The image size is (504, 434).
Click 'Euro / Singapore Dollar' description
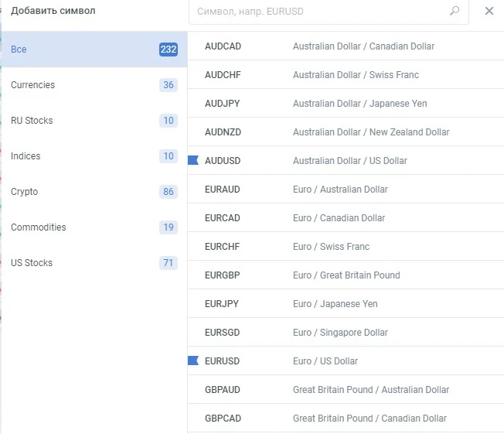click(x=340, y=333)
